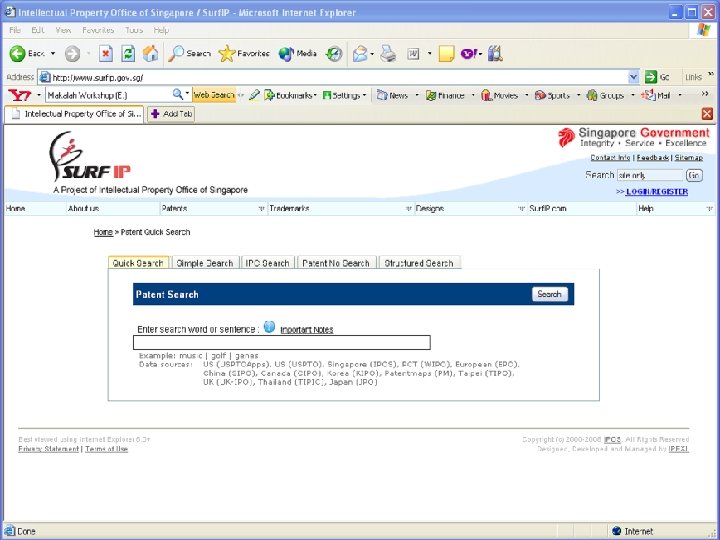720x540 pixels.
Task: Click the Back arrow icon
Action: pos(17,54)
